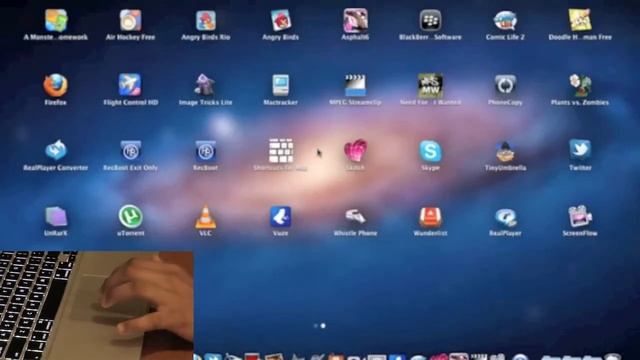Launch RecBoot Exit Only
Screen dimensions: 640x360
click(131, 151)
